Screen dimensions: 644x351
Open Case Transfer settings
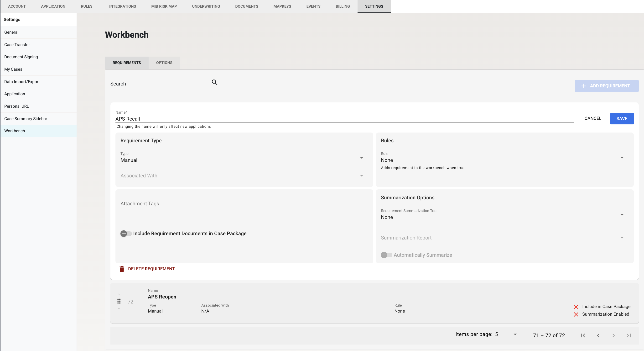pos(38,45)
